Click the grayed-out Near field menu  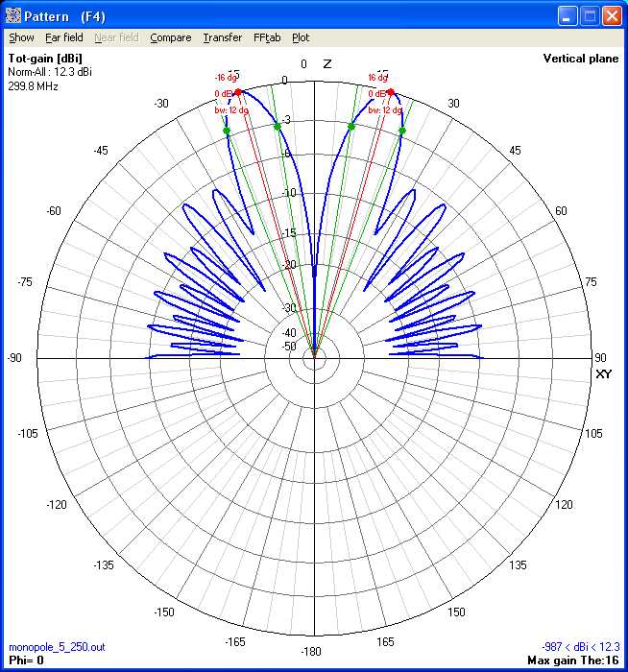tap(116, 37)
